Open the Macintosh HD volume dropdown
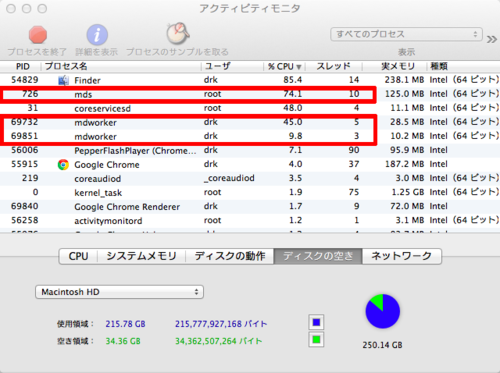This screenshot has width=500, height=373. tap(119, 292)
